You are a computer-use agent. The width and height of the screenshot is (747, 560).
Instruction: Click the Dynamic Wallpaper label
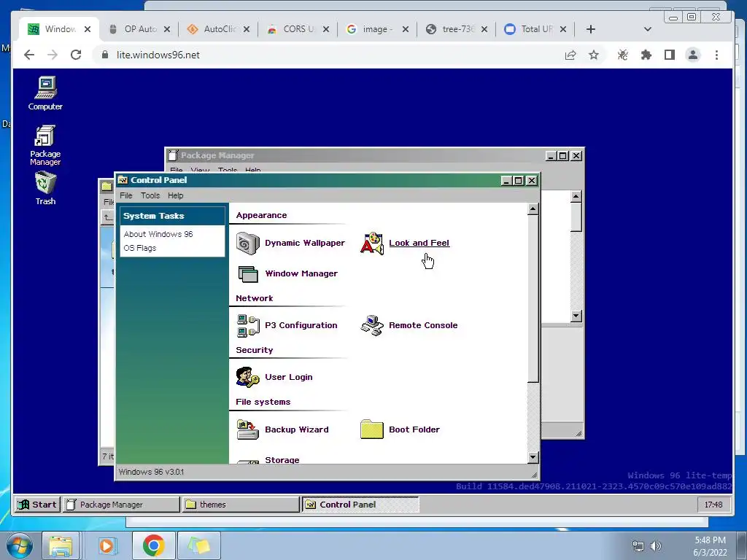click(305, 243)
